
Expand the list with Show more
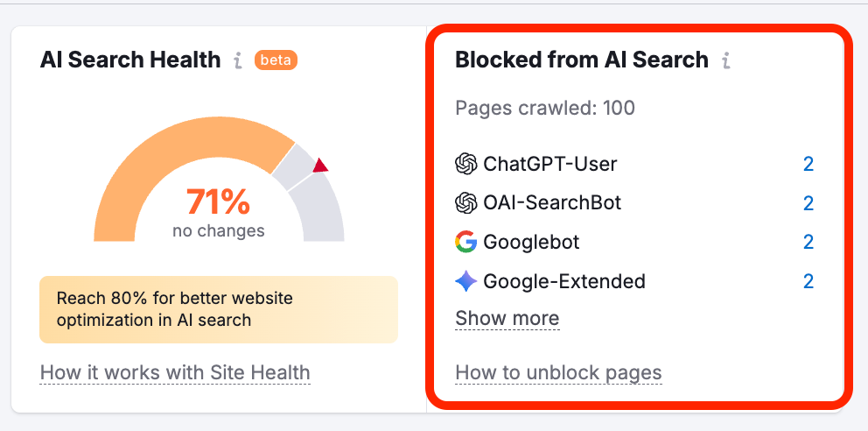(x=507, y=318)
